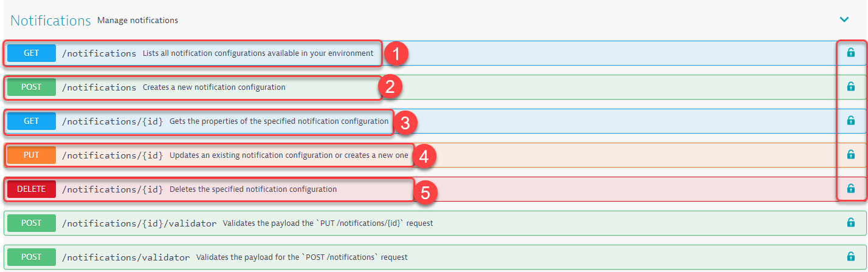
Task: Click the lock icon on the POST /notifications/{id}/validator row
Action: (x=851, y=223)
